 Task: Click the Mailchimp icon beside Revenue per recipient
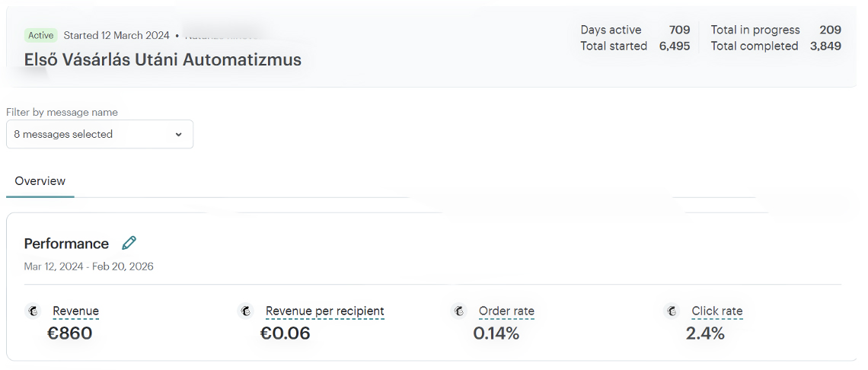click(x=246, y=311)
